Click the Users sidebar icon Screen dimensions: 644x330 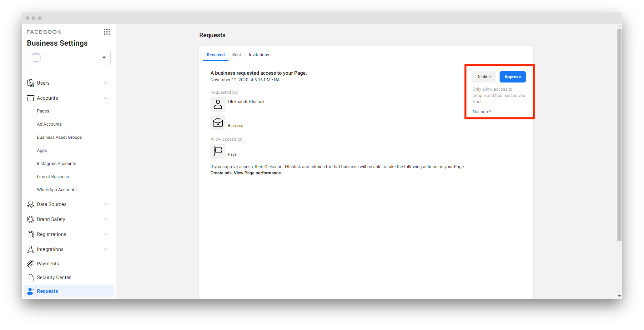click(31, 83)
